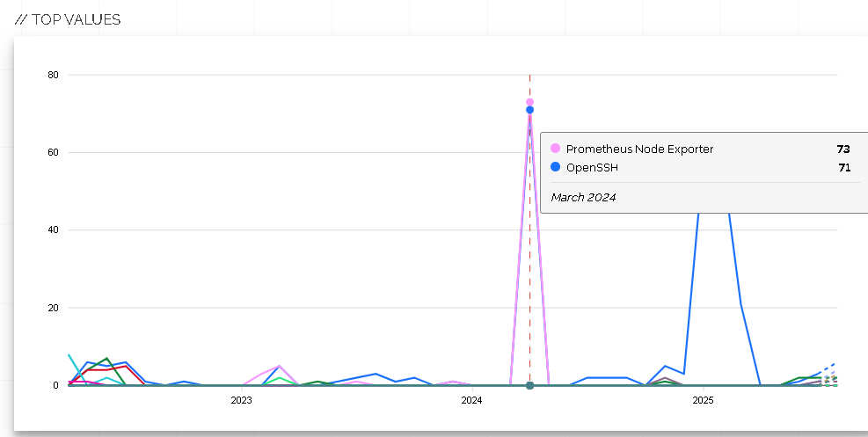Click the 2025 x-axis label
868x437 pixels.
(x=703, y=401)
